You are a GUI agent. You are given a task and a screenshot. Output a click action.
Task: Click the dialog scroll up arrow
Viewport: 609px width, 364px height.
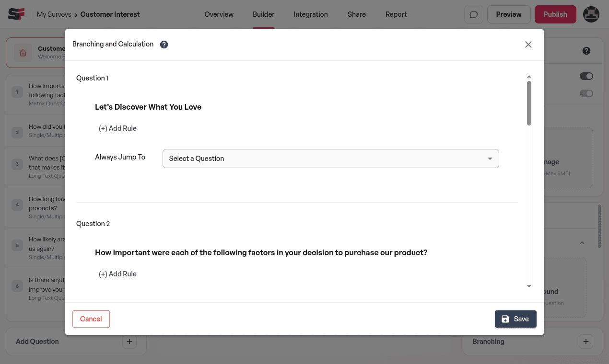tap(529, 77)
